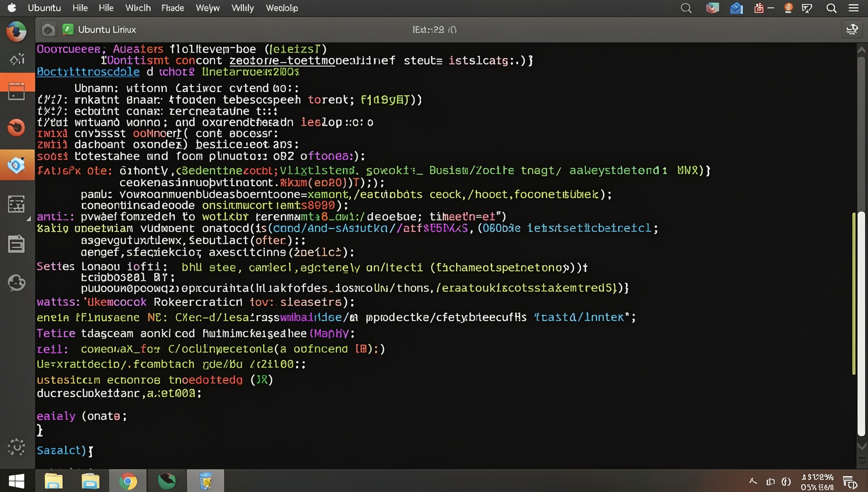The height and width of the screenshot is (492, 868).
Task: Click the 'IExt::22' status text in the title bar
Action: 434,30
